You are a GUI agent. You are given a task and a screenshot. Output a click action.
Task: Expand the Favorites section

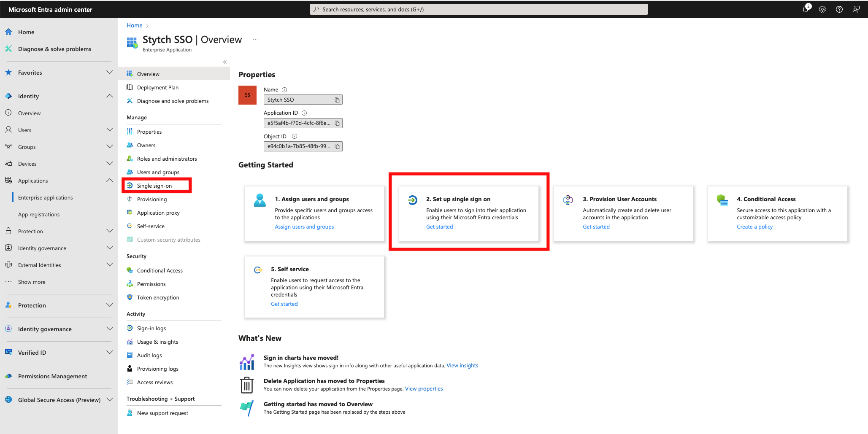(x=110, y=73)
